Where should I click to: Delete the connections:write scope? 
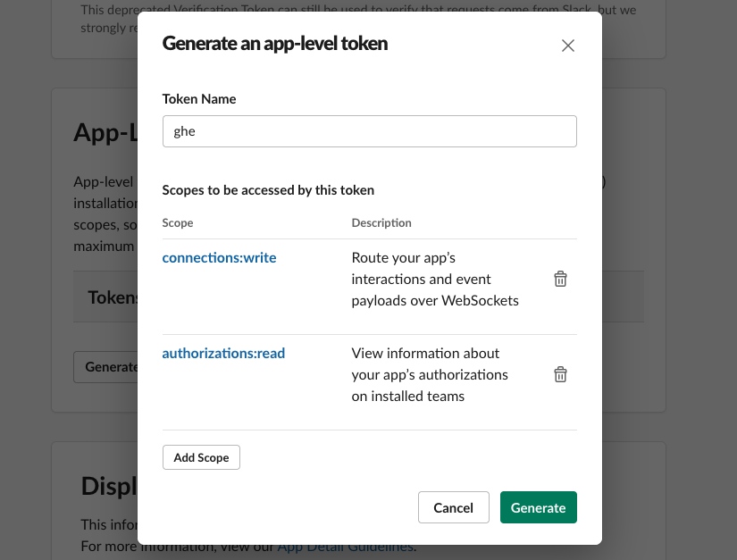click(x=560, y=279)
